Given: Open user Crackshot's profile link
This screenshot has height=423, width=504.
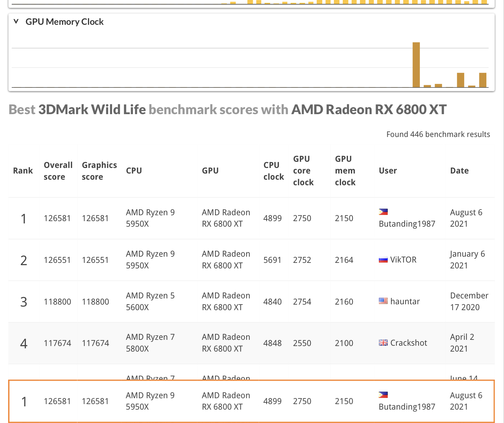Looking at the screenshot, I should tap(409, 343).
